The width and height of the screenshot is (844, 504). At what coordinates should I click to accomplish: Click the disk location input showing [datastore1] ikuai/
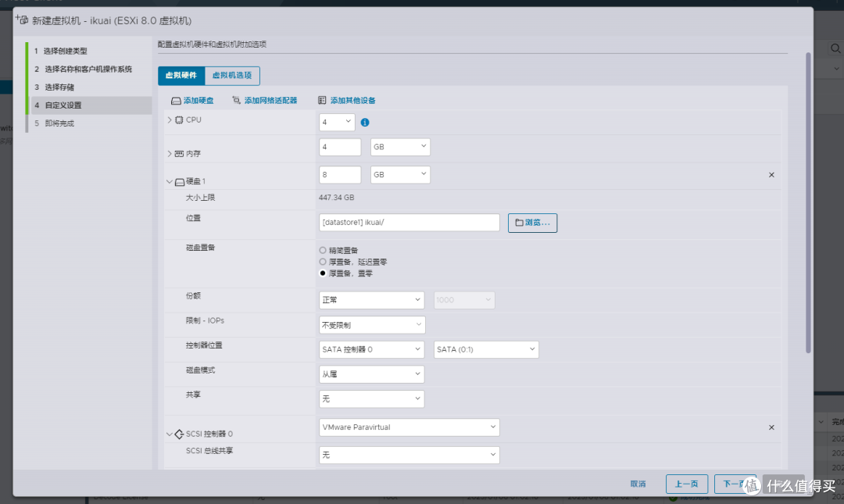coord(409,223)
